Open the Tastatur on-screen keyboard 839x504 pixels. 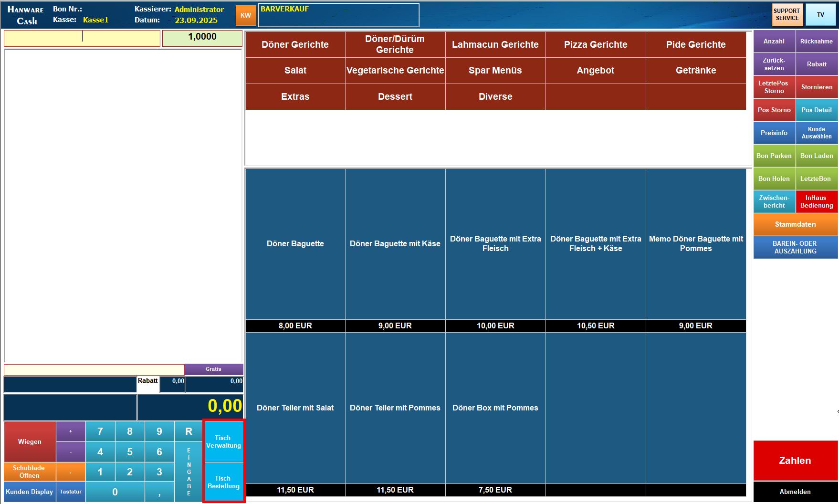tap(71, 492)
